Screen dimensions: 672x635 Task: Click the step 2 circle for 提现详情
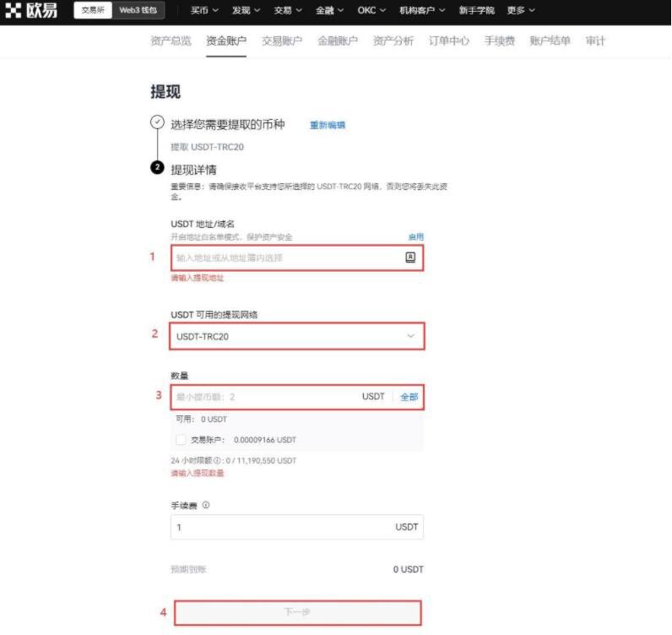click(x=157, y=167)
